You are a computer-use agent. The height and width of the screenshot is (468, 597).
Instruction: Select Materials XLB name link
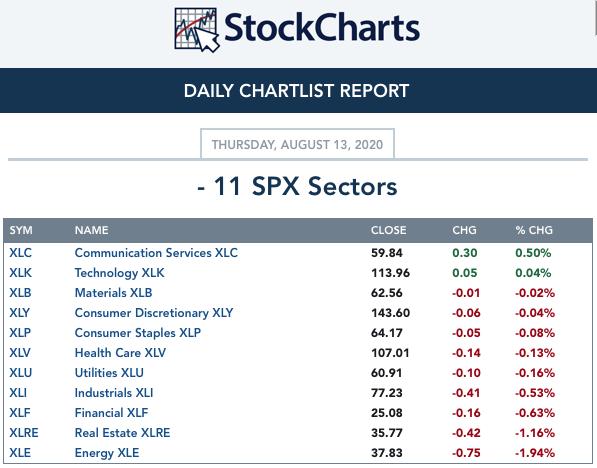pos(113,293)
